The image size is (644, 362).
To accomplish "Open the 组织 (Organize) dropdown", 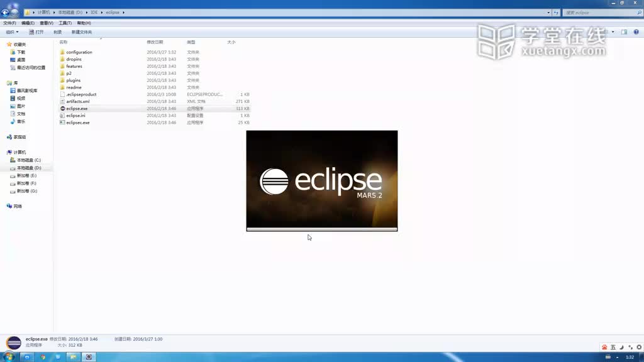I will pyautogui.click(x=12, y=32).
